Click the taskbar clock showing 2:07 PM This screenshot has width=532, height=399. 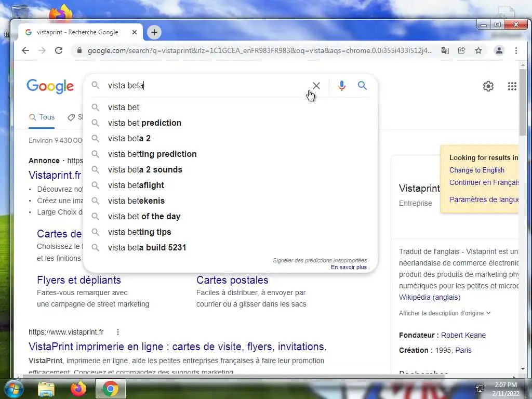(506, 389)
